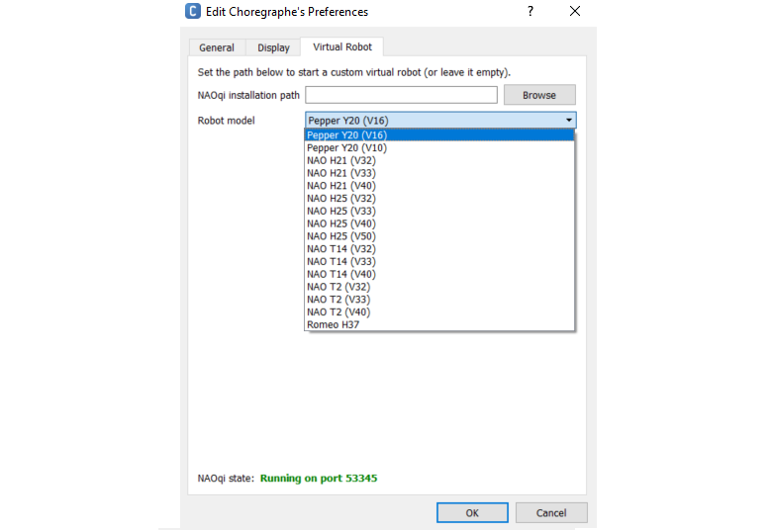The width and height of the screenshot is (772, 532).
Task: Pick NAO H21 (V33) from list
Action: click(439, 173)
